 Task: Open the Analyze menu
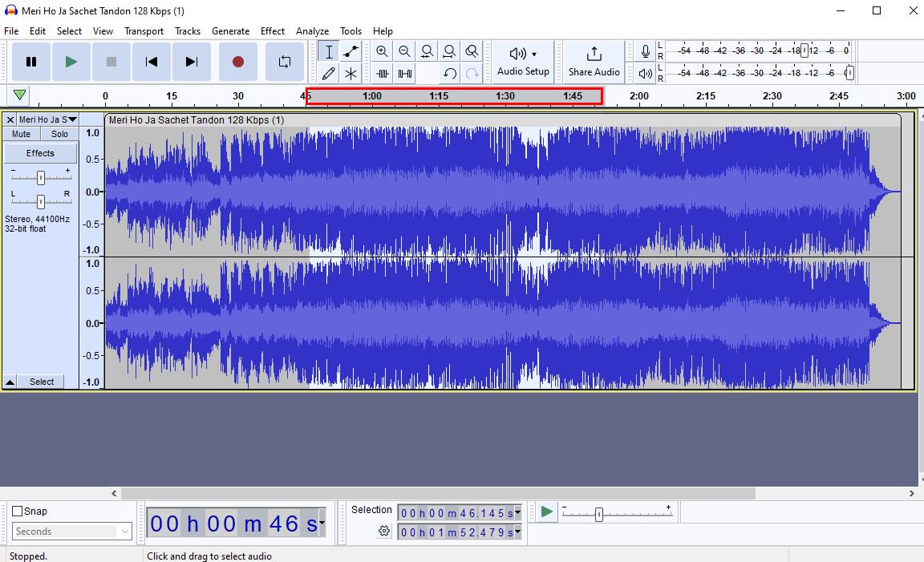pos(313,31)
